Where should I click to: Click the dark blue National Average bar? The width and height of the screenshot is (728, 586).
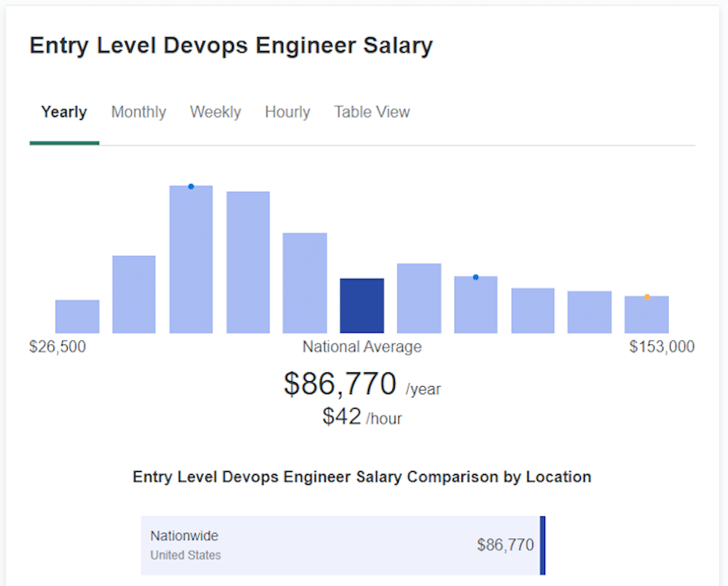pos(362,306)
